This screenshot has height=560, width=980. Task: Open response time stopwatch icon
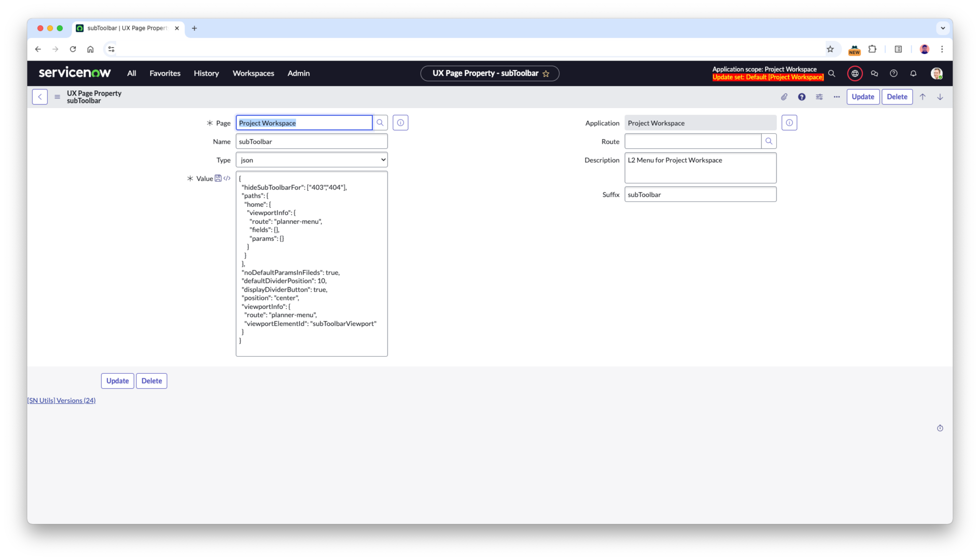pos(940,428)
